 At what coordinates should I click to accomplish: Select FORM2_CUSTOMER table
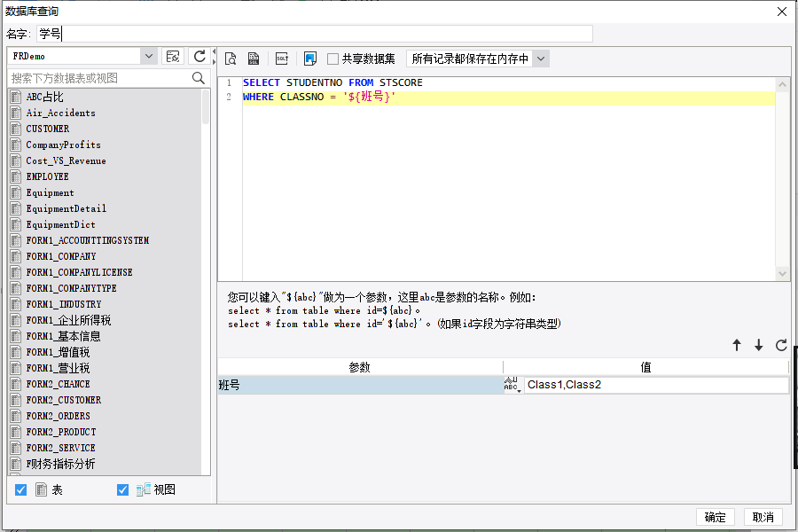[x=64, y=400]
